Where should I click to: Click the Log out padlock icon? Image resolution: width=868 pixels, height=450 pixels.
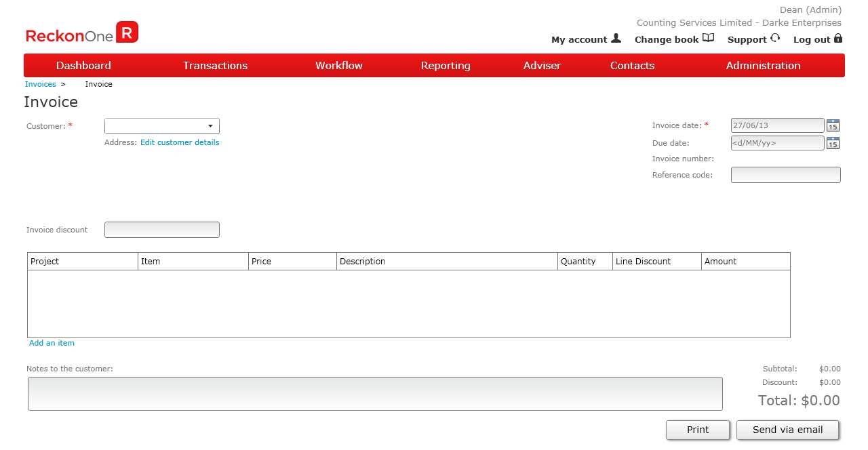click(838, 39)
